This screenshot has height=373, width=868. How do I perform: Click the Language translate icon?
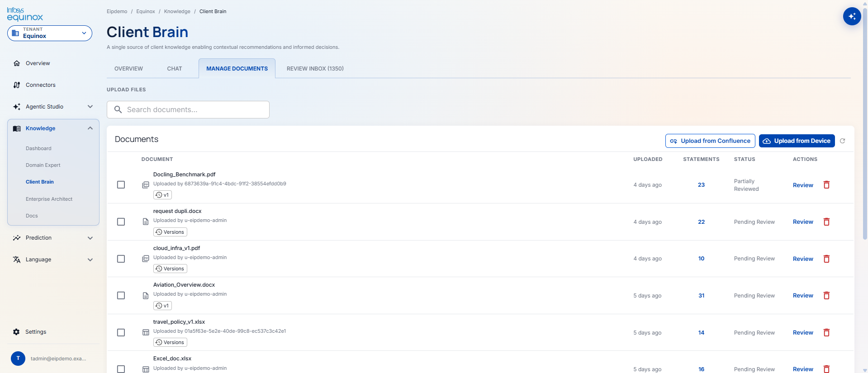coord(17,260)
